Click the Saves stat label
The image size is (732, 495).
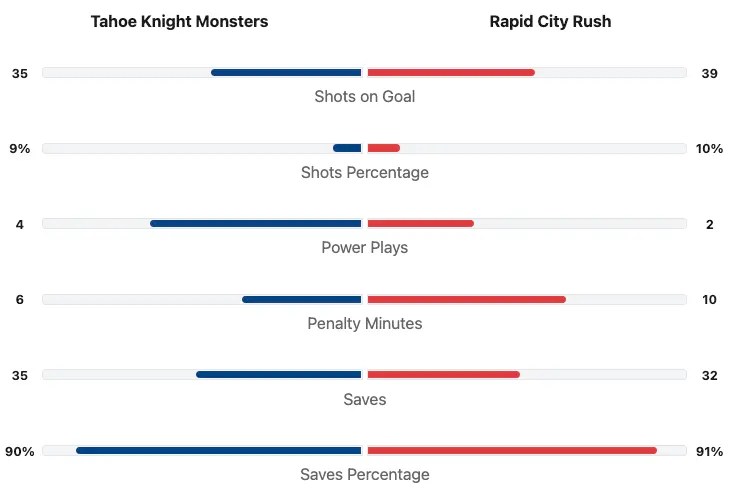pos(365,399)
